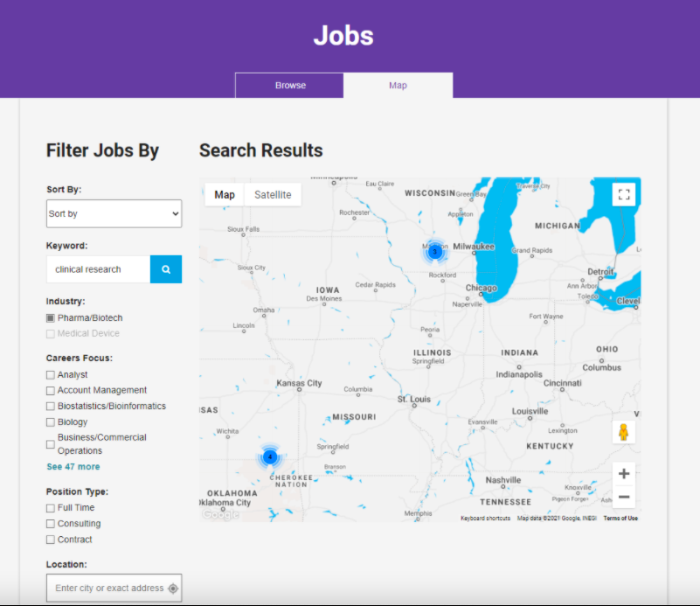
Task: Click the Street View pegman icon
Action: pyautogui.click(x=623, y=432)
